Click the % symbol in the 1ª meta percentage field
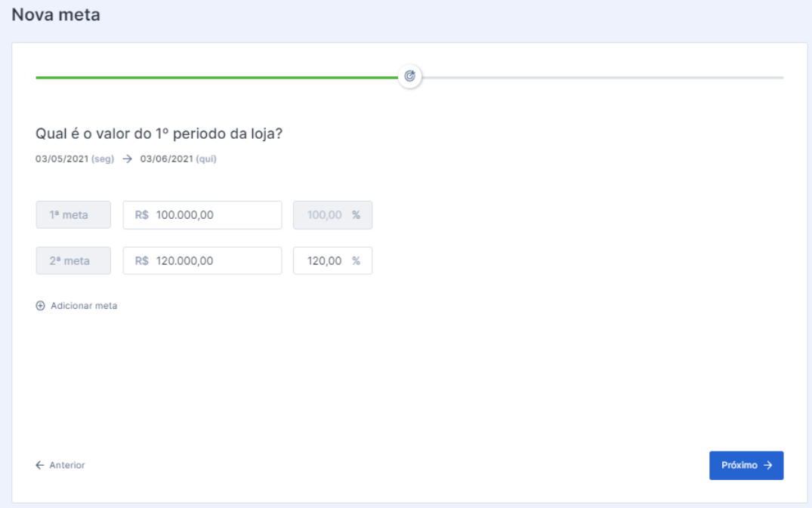The image size is (812, 508). point(356,215)
